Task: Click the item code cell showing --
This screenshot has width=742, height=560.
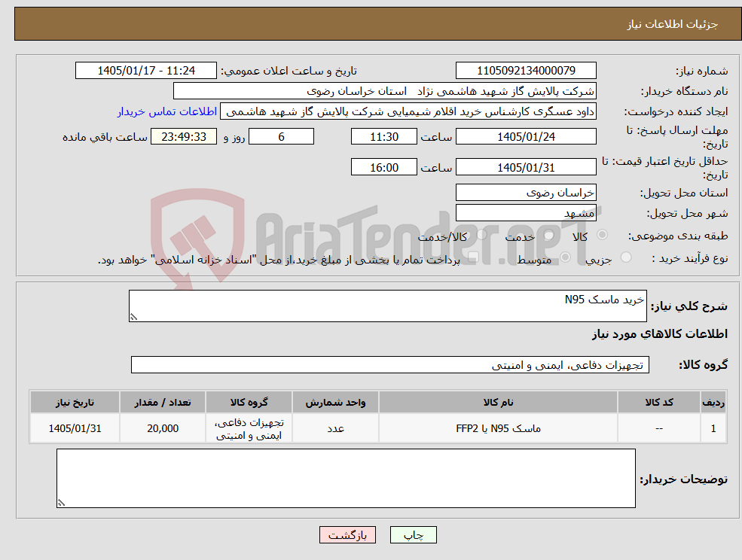Action: click(658, 428)
